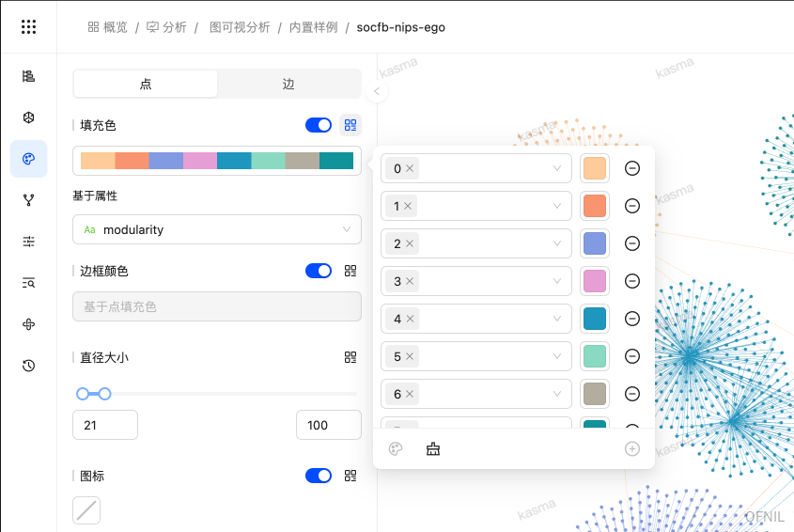Toggle the 填充色 fill color switch
Viewport: 794px width, 532px height.
pyautogui.click(x=319, y=125)
